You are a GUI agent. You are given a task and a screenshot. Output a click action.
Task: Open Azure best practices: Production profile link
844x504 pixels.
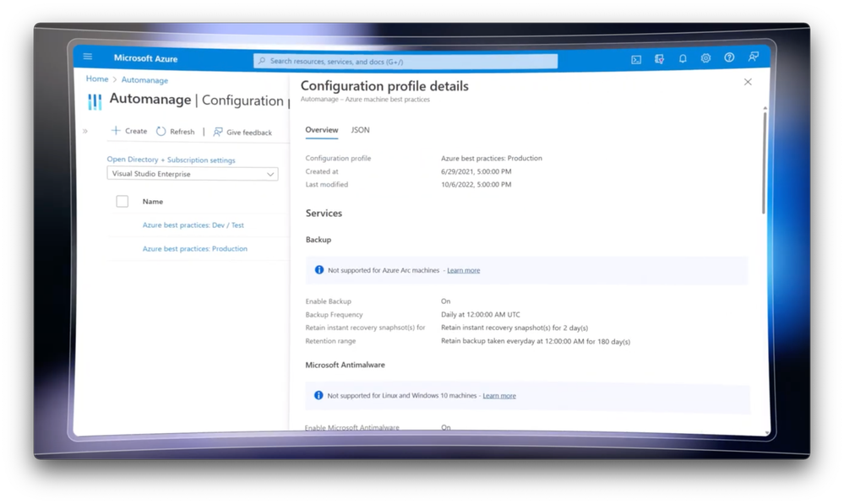(195, 248)
